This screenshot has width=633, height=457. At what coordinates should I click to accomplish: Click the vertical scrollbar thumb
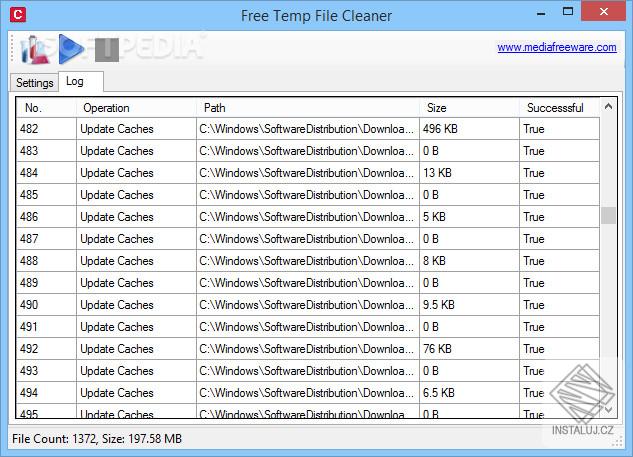point(608,216)
